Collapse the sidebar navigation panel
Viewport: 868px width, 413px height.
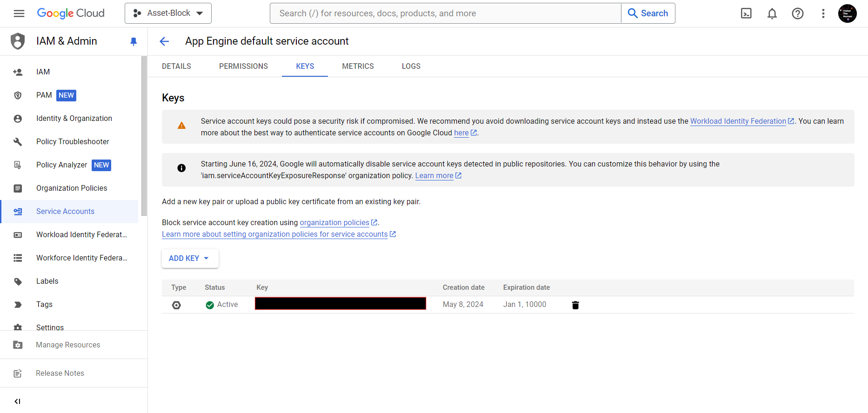18,401
